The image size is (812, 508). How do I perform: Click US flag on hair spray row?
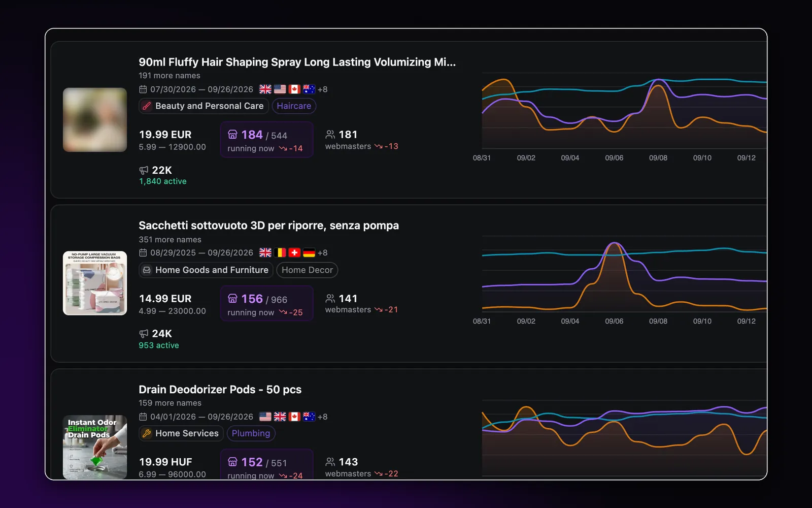280,89
